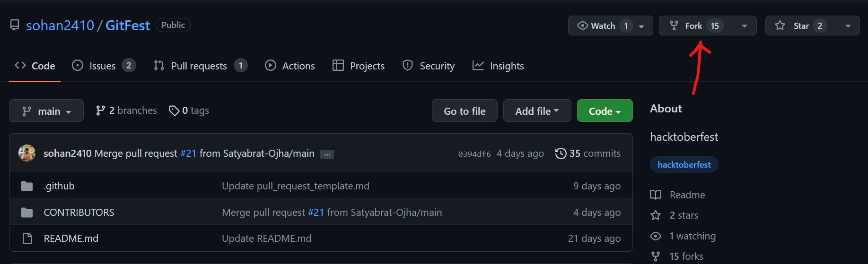
Task: Click the eye icon in Watch button
Action: point(583,26)
